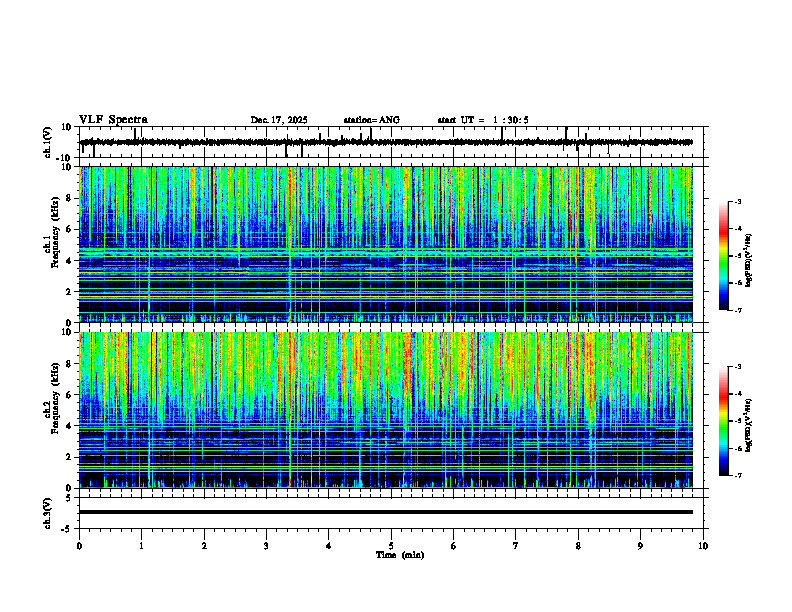Click the "start UT = 1:30:5" text
The height and width of the screenshot is (612, 792).
coord(483,120)
